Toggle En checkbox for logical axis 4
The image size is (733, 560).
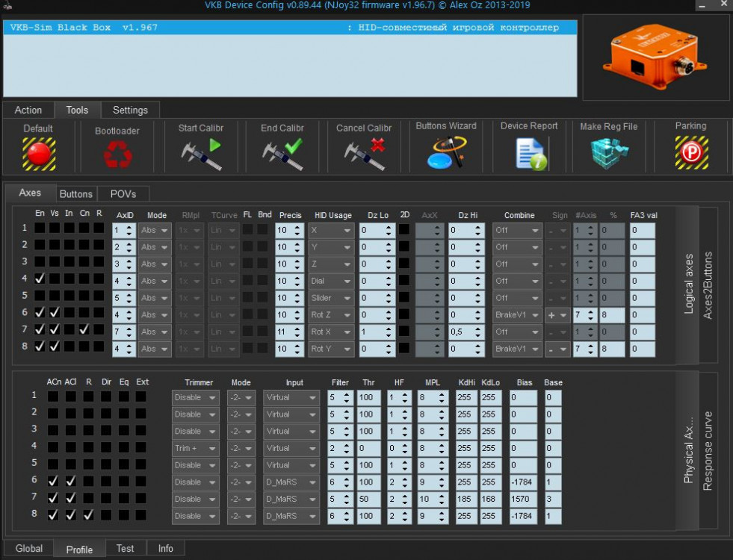pyautogui.click(x=40, y=279)
